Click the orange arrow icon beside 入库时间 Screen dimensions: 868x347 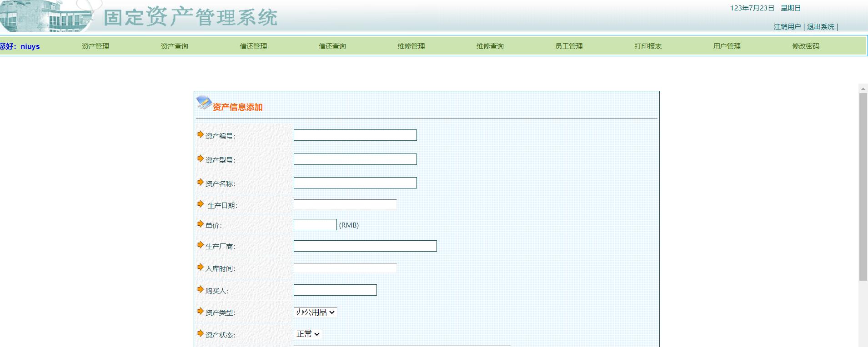point(201,267)
